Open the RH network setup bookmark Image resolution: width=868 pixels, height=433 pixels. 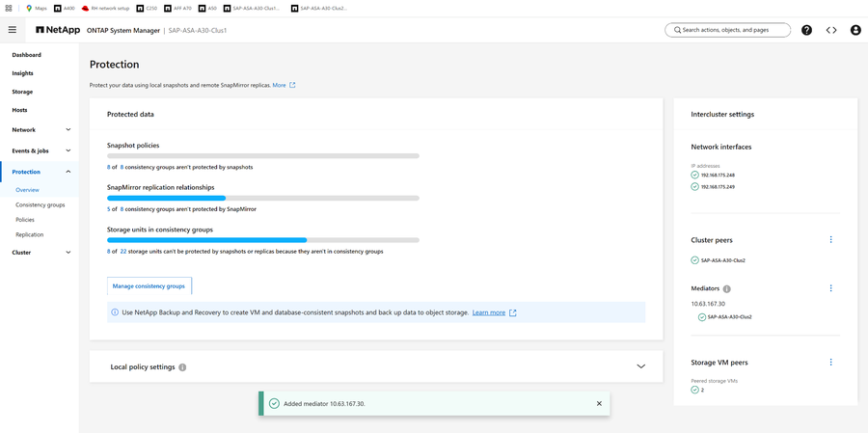pos(105,9)
